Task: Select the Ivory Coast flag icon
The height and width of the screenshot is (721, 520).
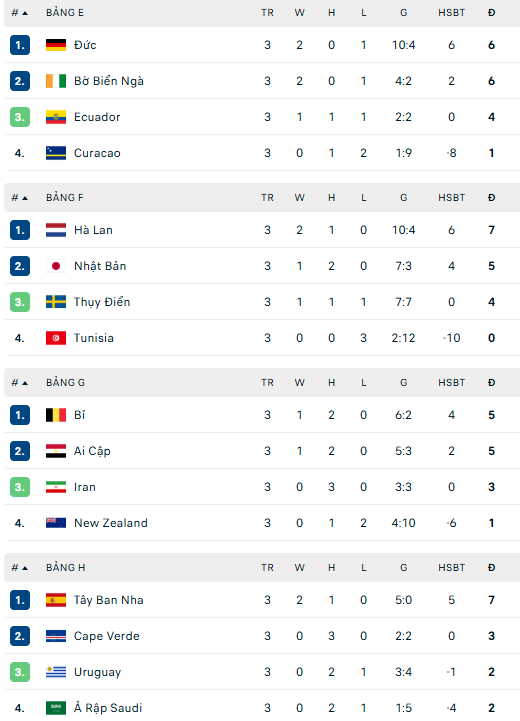Action: click(x=56, y=81)
